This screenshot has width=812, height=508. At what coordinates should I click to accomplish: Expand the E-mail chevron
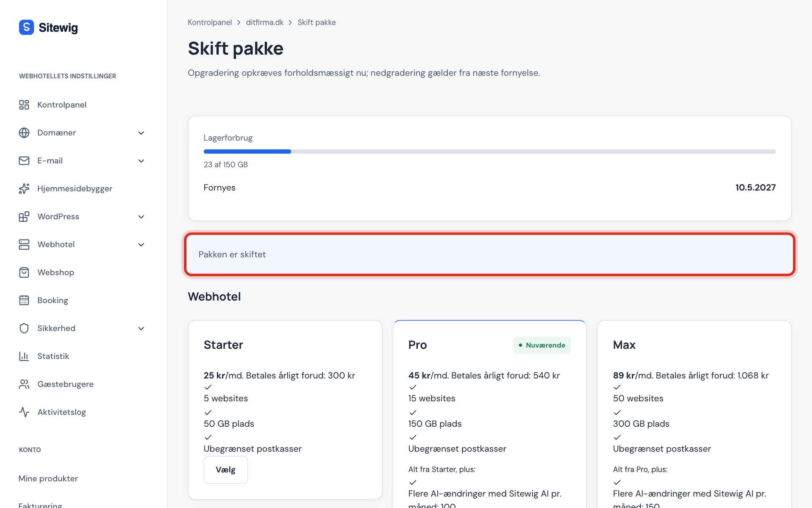pos(141,161)
